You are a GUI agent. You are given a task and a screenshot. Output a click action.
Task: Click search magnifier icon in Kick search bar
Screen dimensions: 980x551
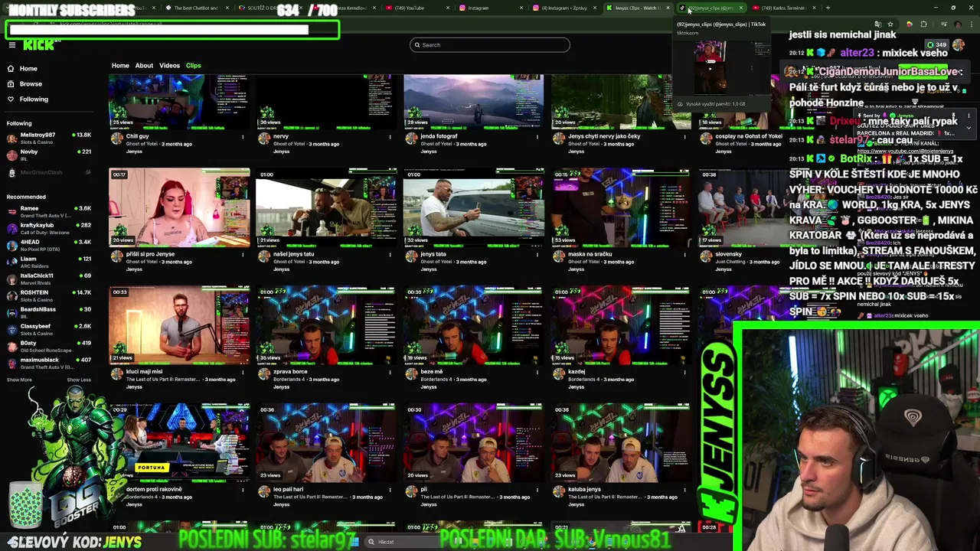pos(417,45)
